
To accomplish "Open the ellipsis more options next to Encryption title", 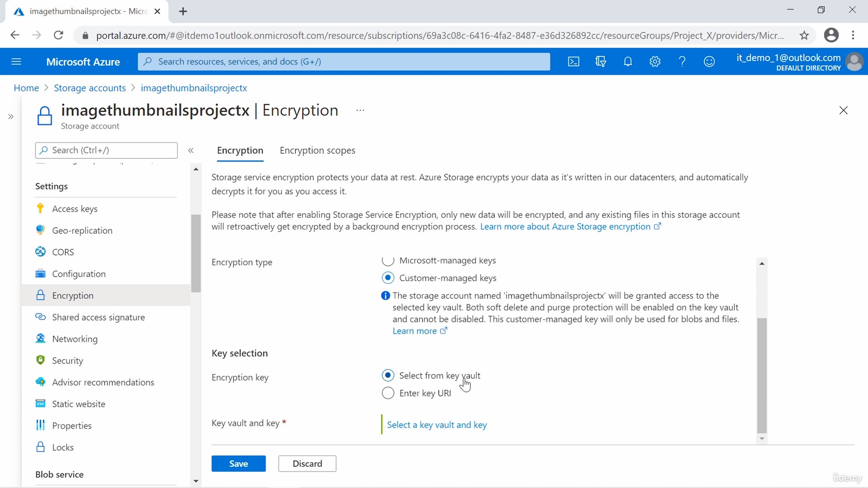I will click(x=360, y=110).
